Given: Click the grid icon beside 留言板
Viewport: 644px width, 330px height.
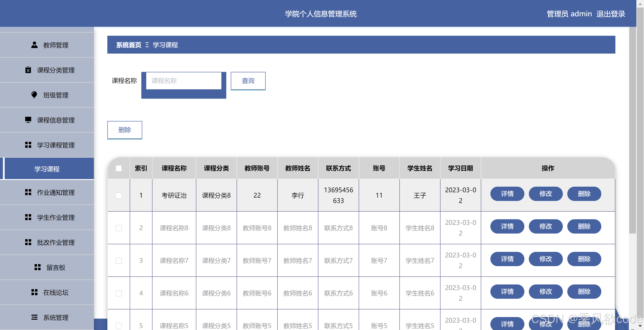Looking at the screenshot, I should pyautogui.click(x=38, y=267).
